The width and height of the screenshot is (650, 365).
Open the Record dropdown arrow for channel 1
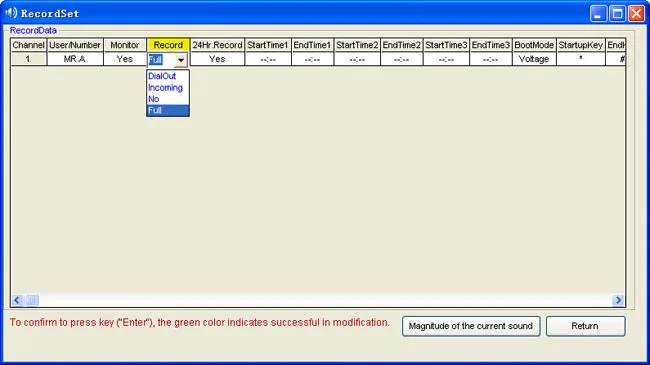(181, 60)
